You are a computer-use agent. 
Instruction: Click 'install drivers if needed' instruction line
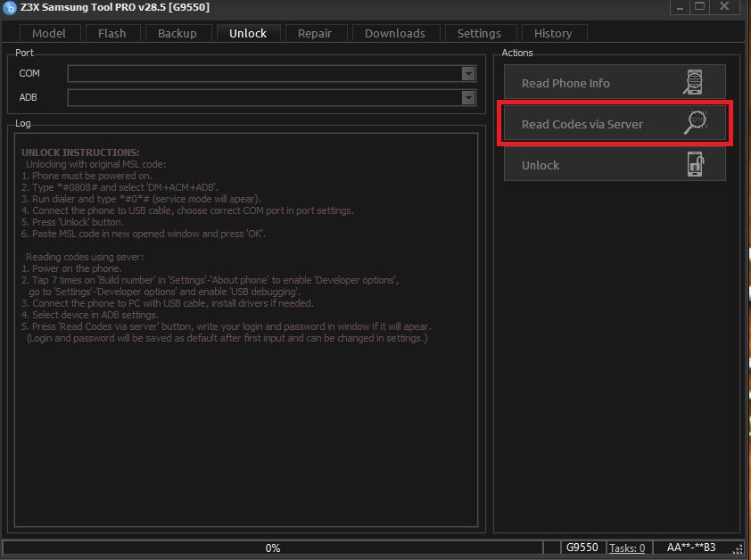tap(168, 303)
